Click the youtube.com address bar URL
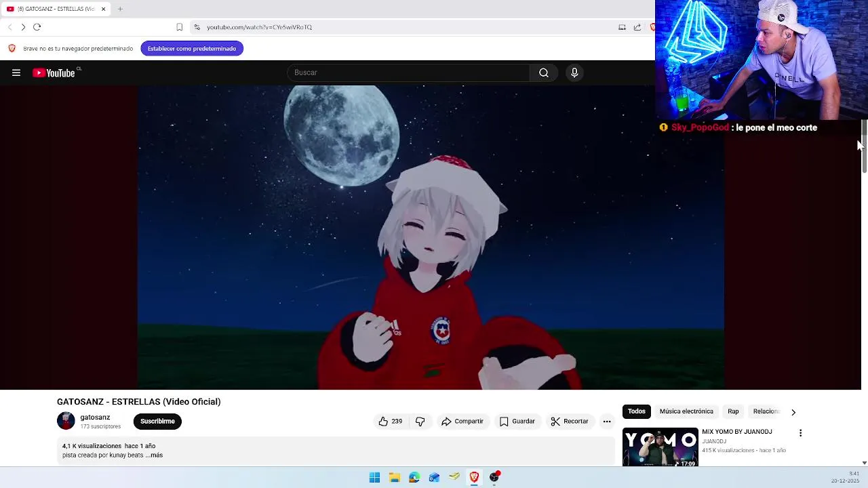 click(x=259, y=27)
